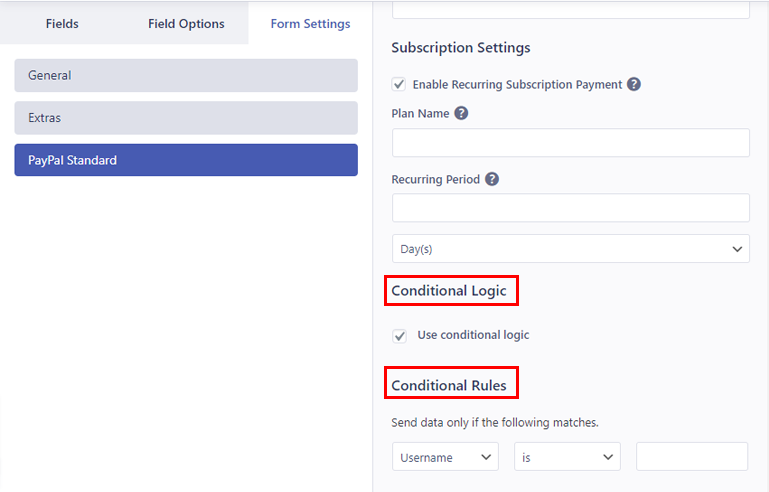Open the 'is' condition operator dropdown

(x=567, y=457)
